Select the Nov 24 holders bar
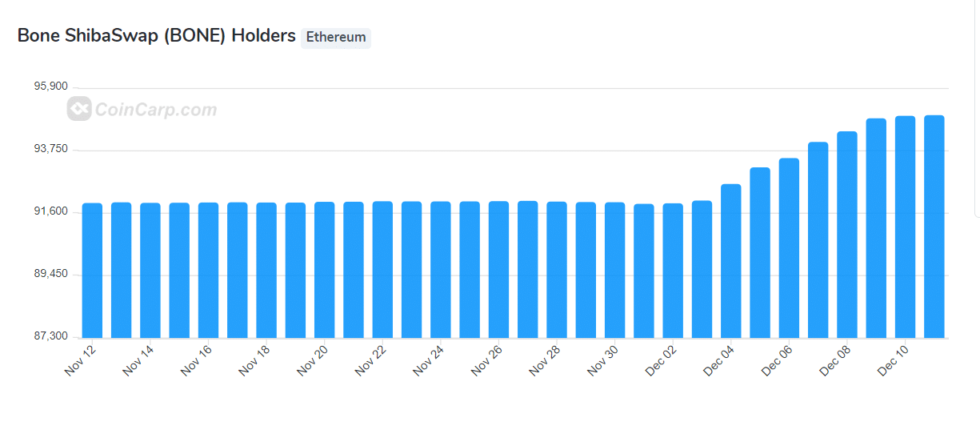 pos(440,270)
